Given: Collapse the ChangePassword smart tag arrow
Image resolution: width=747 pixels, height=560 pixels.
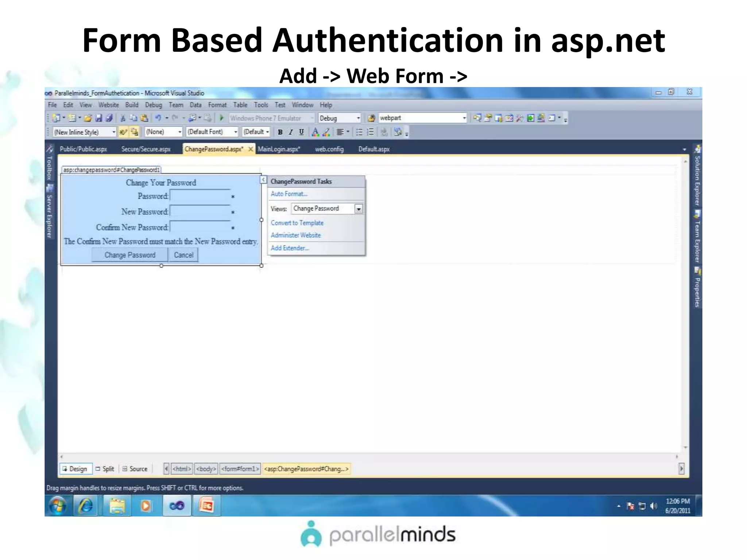Looking at the screenshot, I should [263, 180].
